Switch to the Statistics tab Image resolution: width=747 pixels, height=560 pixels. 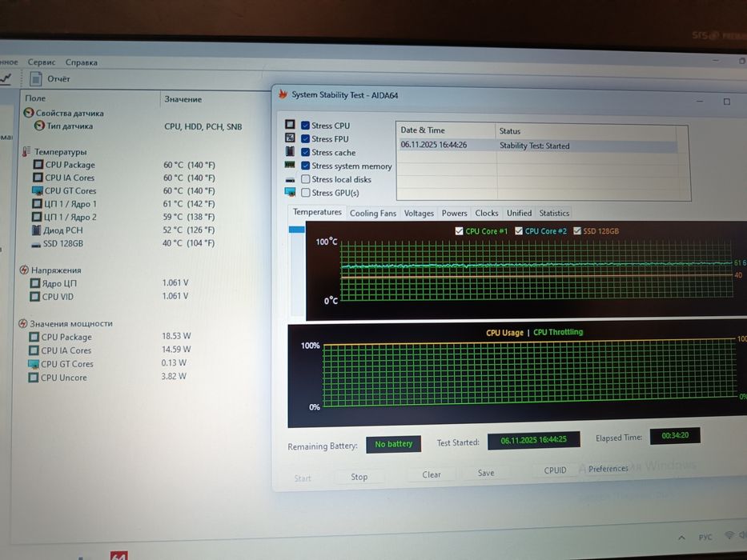click(x=554, y=214)
